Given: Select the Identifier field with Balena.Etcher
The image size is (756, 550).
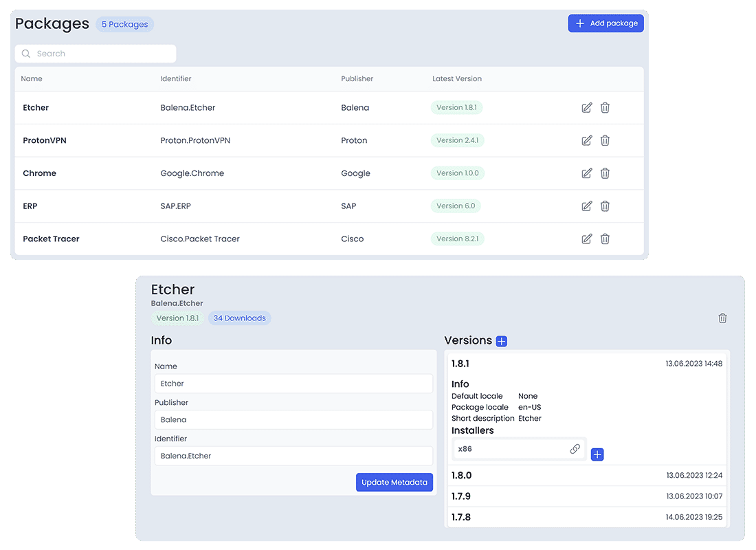Looking at the screenshot, I should click(x=293, y=456).
